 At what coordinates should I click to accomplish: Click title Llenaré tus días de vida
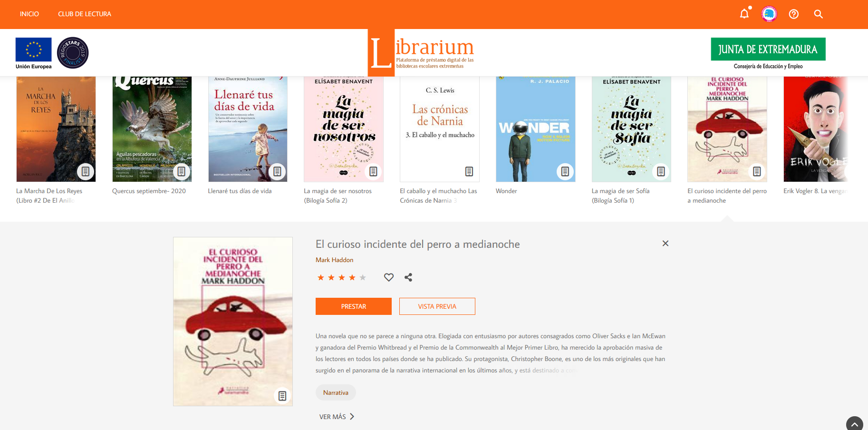[240, 191]
